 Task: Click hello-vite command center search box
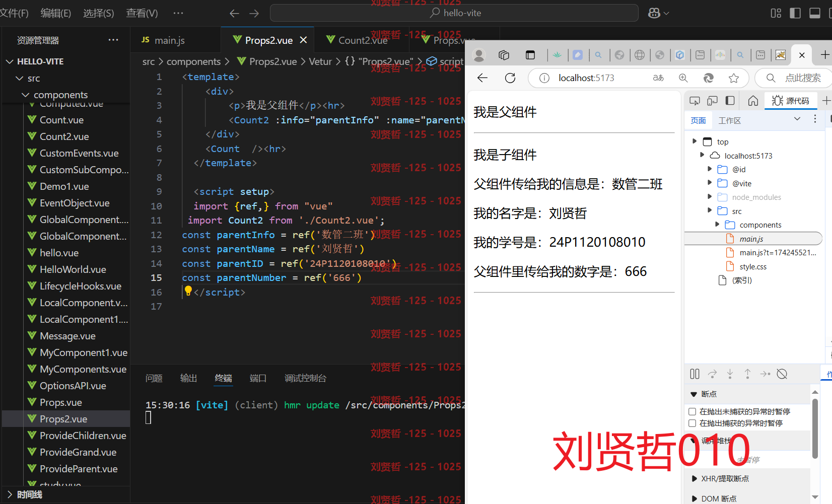click(x=454, y=13)
